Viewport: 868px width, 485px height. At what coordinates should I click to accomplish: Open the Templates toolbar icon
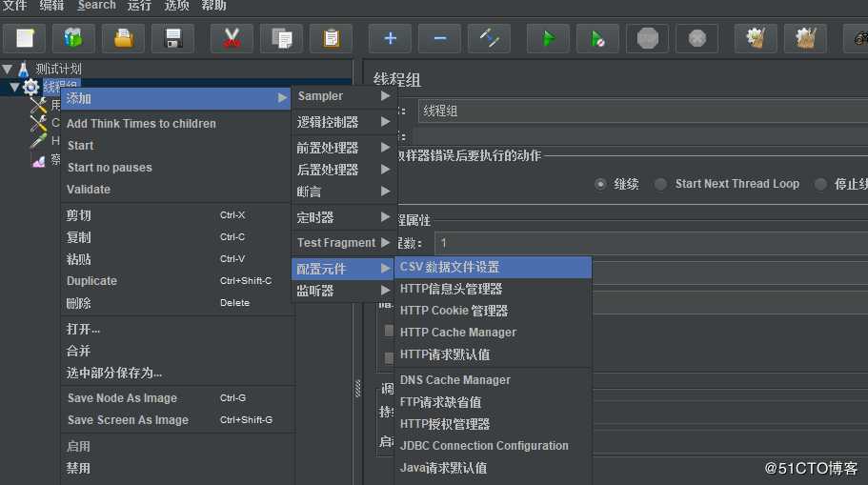click(x=73, y=39)
